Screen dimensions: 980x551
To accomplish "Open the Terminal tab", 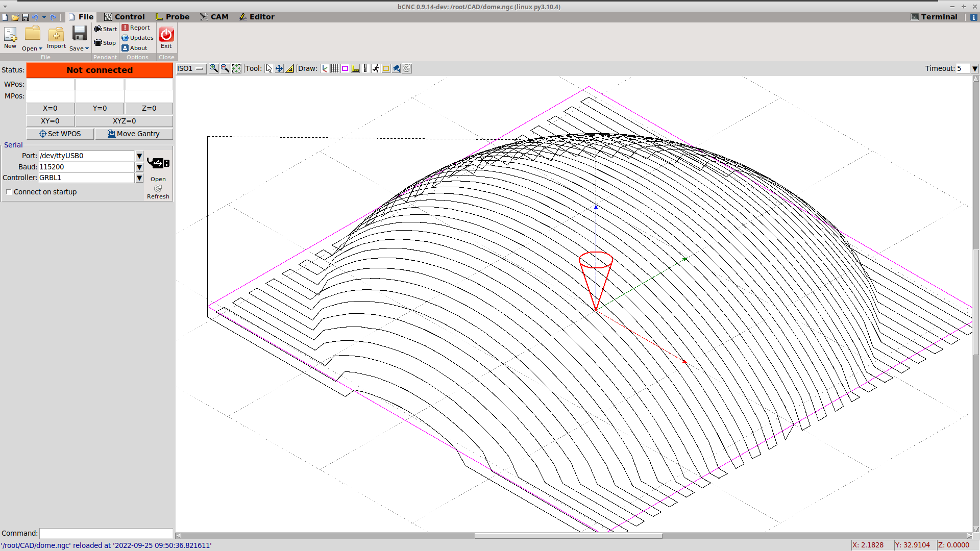I will tap(935, 17).
